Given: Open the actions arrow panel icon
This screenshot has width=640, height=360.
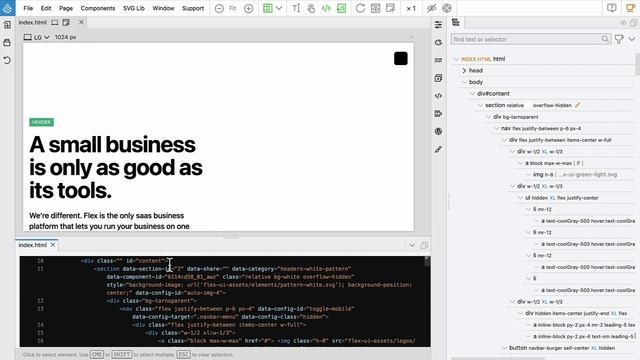Looking at the screenshot, I should pos(438,113).
